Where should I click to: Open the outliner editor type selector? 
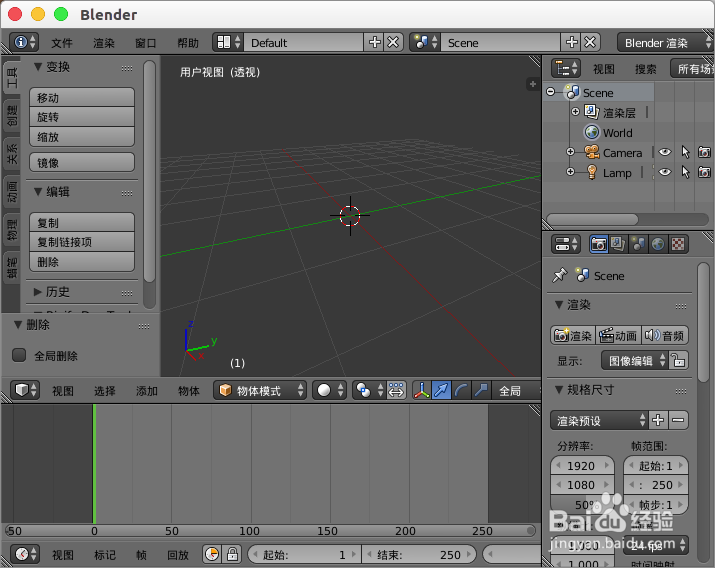click(566, 69)
